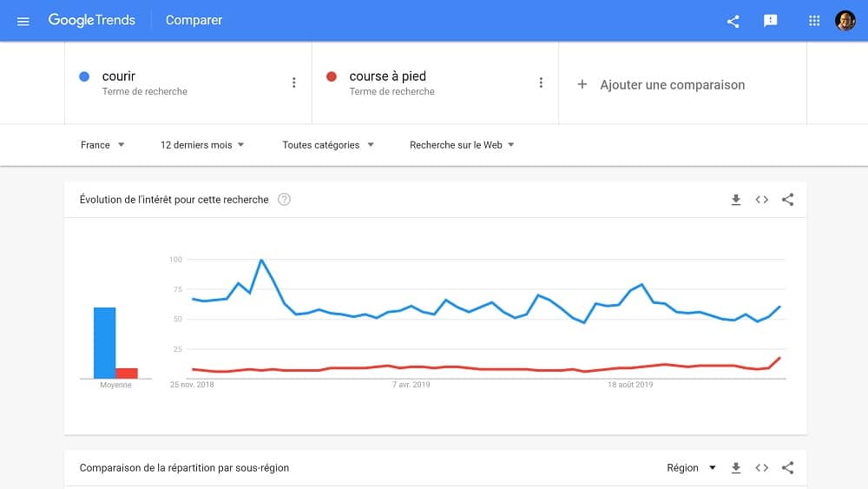Open the '12 derniers mois' period dropdown
This screenshot has width=868, height=489.
pos(202,145)
